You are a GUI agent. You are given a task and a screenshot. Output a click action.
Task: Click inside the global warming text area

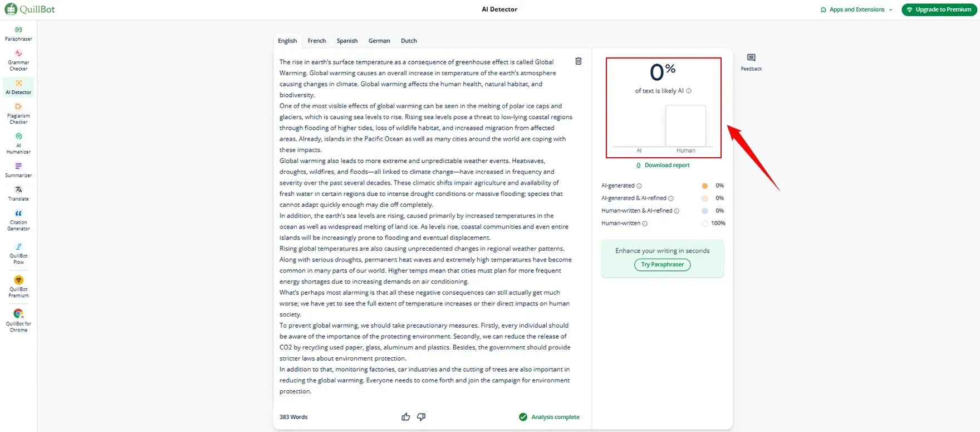(x=426, y=226)
